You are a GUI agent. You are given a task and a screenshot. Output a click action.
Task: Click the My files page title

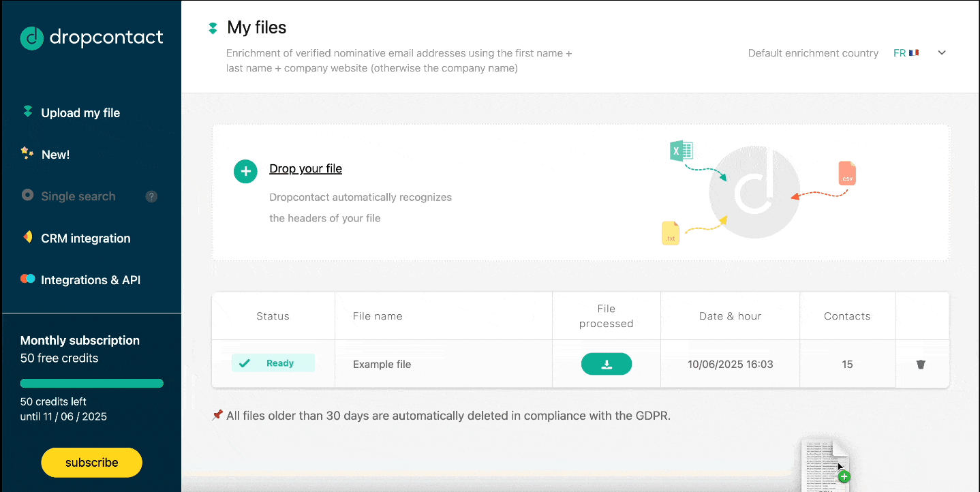pyautogui.click(x=257, y=28)
